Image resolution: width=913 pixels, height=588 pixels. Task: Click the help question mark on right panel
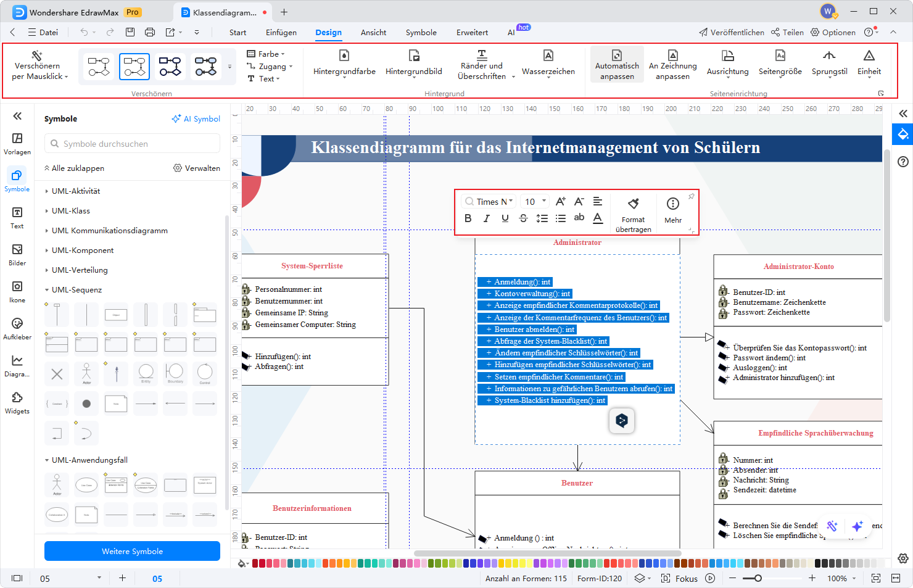(x=903, y=162)
